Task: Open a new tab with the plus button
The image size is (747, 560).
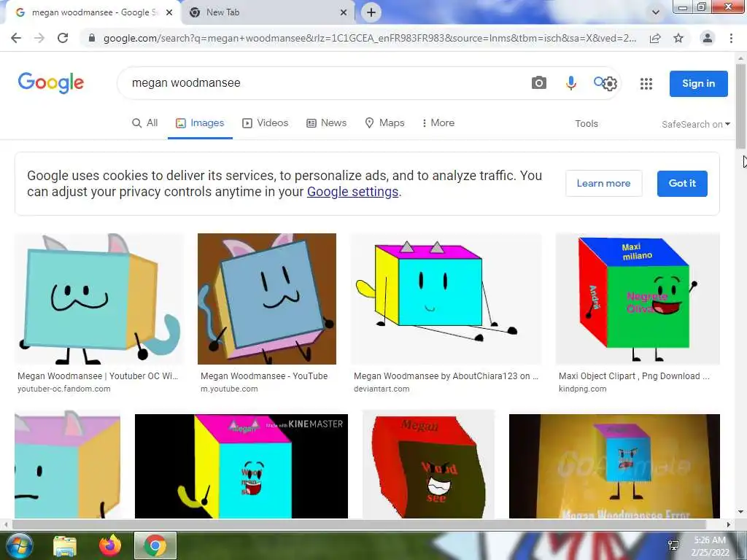Action: (x=371, y=12)
